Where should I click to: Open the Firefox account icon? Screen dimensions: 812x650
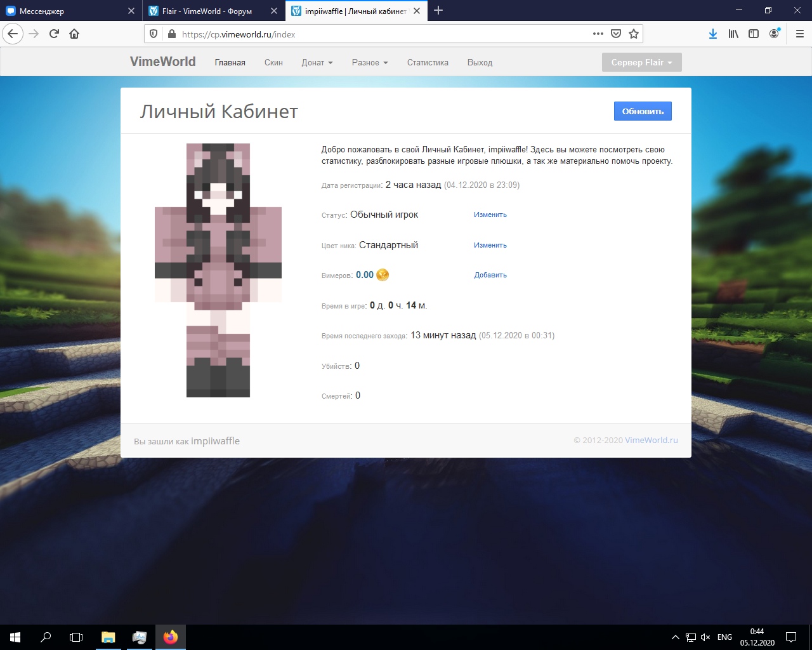click(x=774, y=34)
